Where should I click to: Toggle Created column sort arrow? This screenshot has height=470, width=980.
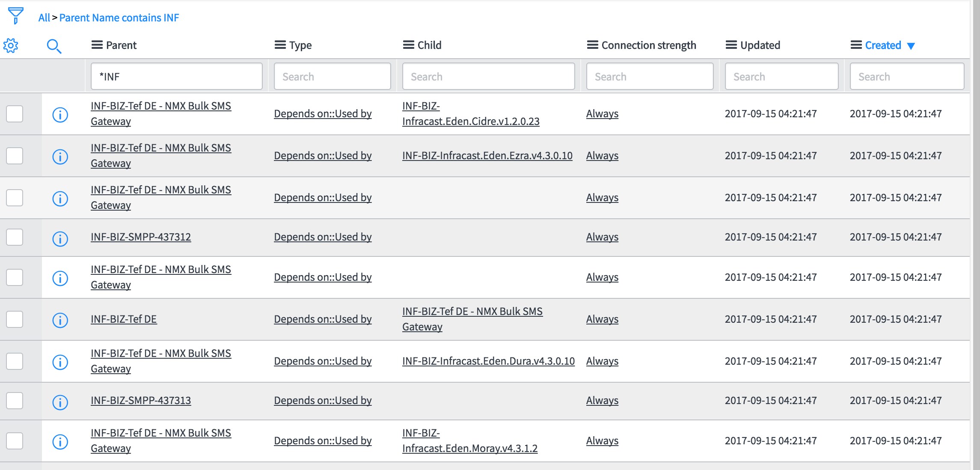point(911,46)
